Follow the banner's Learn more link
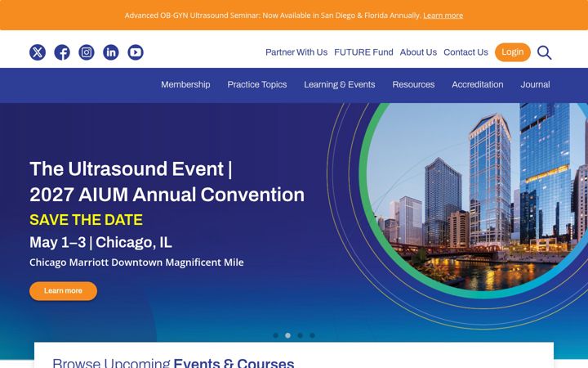 point(443,16)
